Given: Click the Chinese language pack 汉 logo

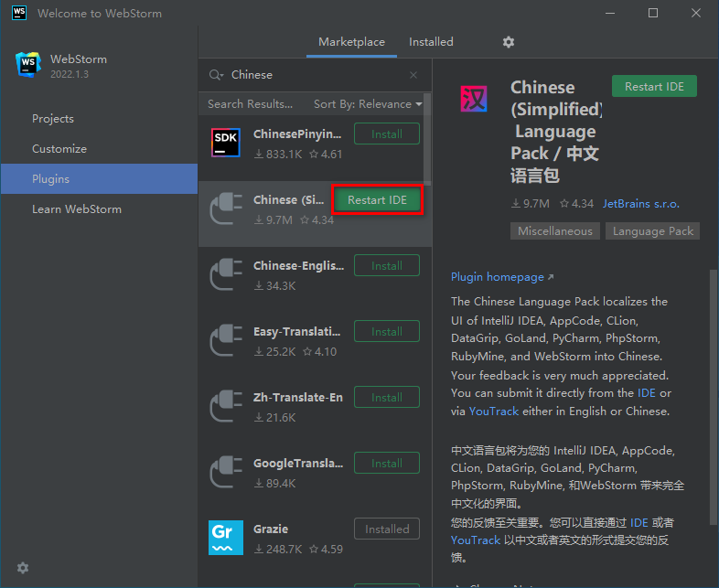Looking at the screenshot, I should pos(473,99).
